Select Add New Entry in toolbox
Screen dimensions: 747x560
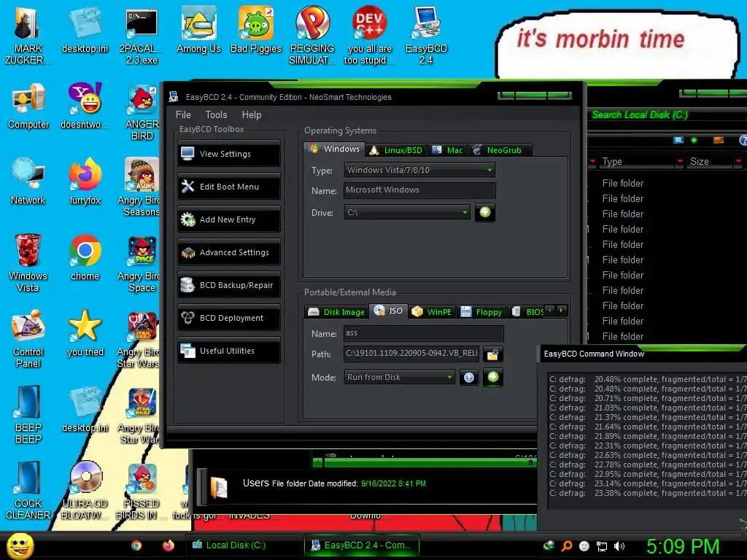click(x=229, y=219)
